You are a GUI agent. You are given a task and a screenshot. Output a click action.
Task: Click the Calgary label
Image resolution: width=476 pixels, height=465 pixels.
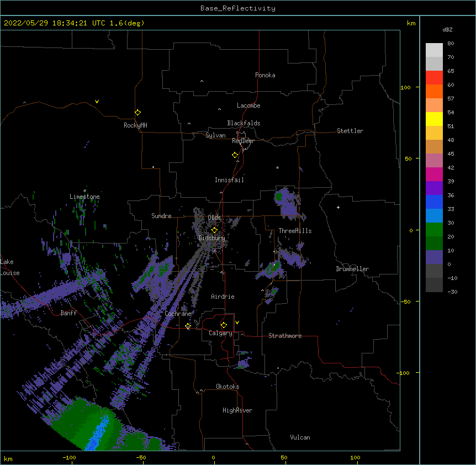(220, 333)
